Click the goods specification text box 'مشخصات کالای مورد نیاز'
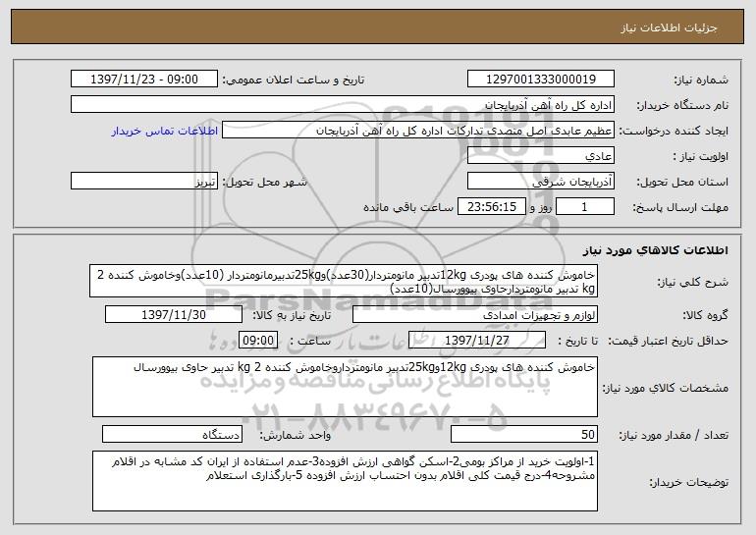This screenshot has width=756, height=535. click(x=345, y=387)
